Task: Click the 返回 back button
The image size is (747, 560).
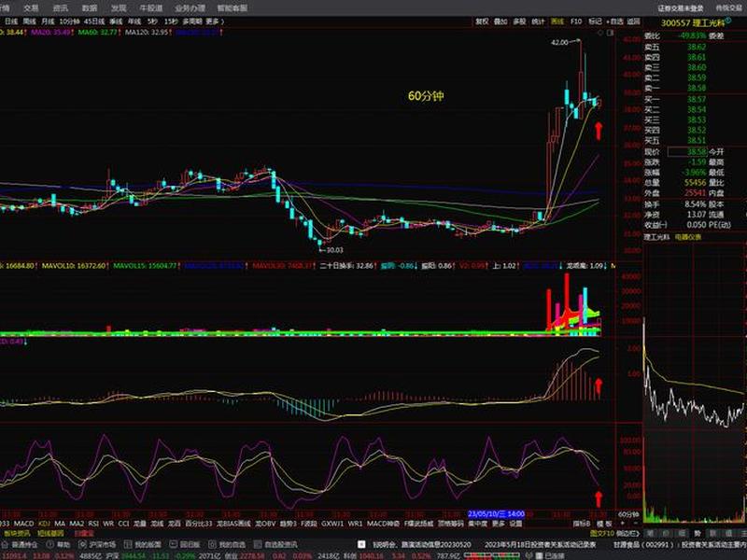Action: (x=634, y=21)
